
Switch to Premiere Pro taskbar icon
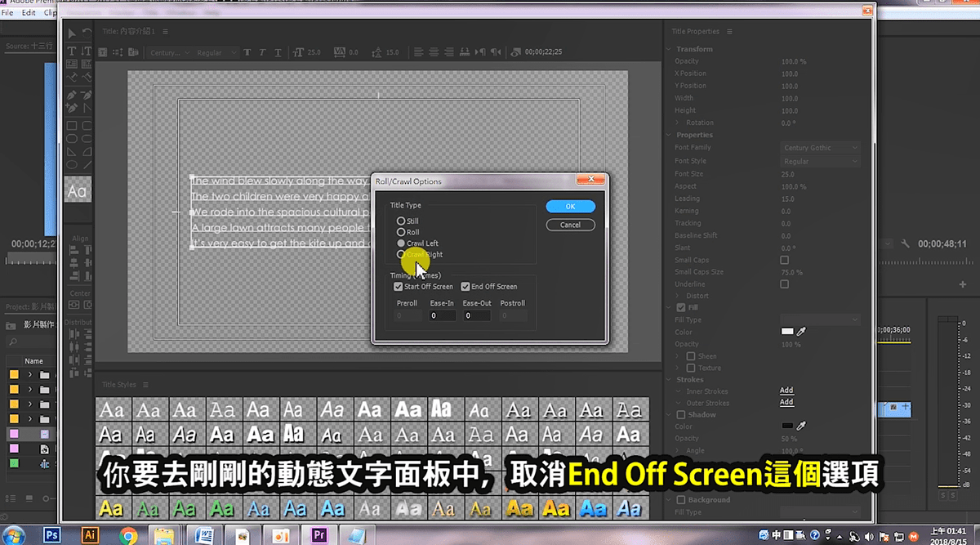tap(319, 535)
